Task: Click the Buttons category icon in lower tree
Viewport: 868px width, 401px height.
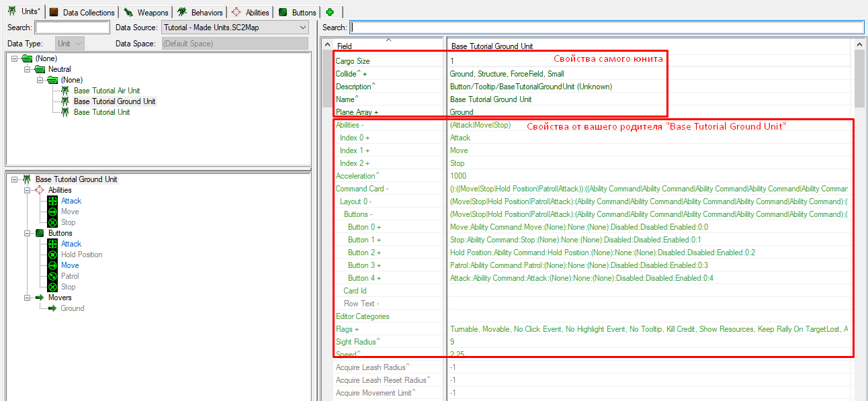Action: [x=40, y=233]
